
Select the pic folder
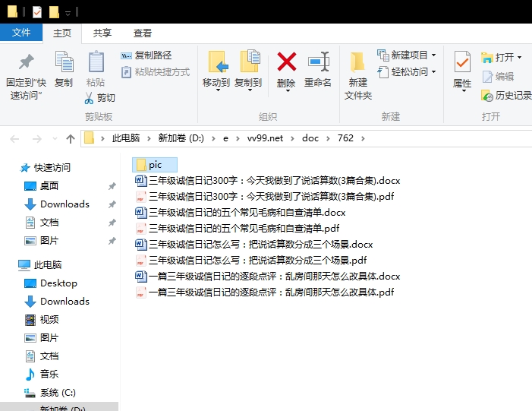pos(155,165)
